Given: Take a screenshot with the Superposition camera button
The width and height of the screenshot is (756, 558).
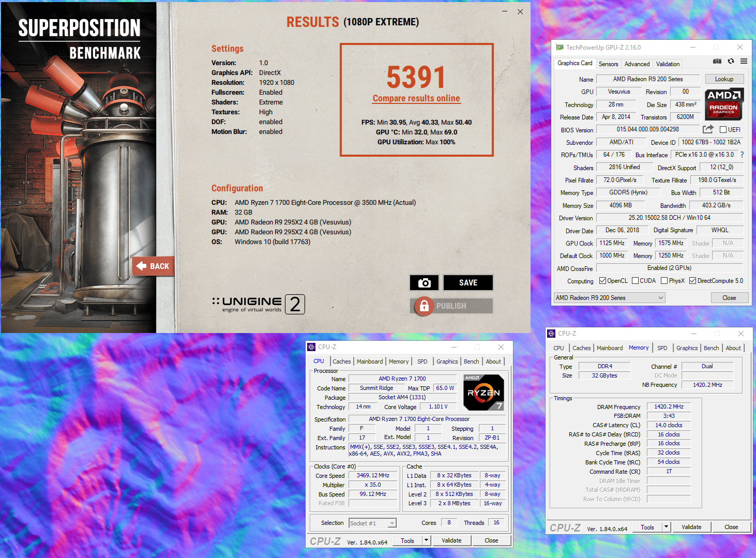Looking at the screenshot, I should click(424, 283).
